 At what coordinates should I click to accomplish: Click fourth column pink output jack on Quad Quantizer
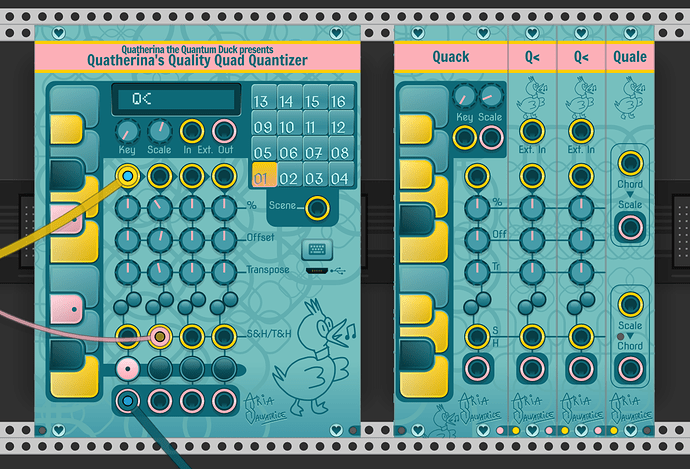tap(224, 401)
